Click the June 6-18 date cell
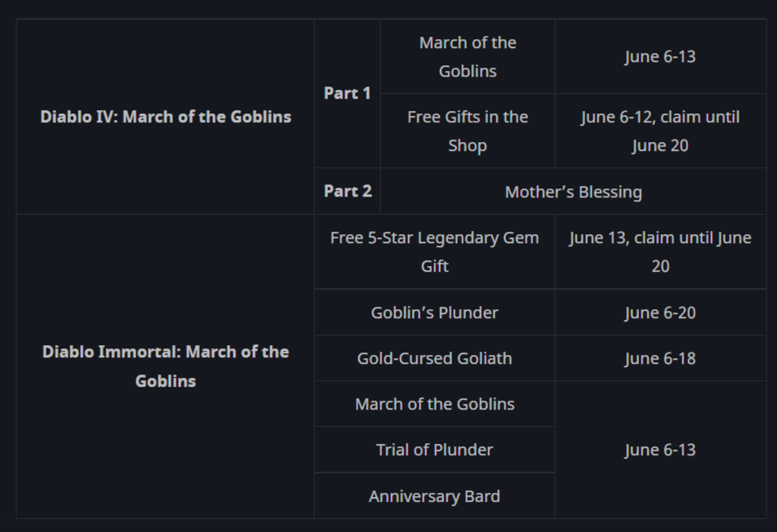 click(x=660, y=358)
